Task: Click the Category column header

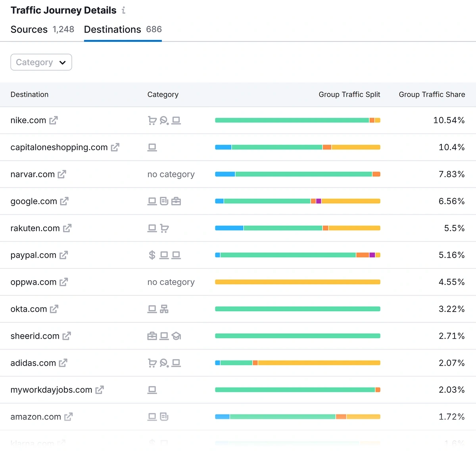Action: (163, 94)
